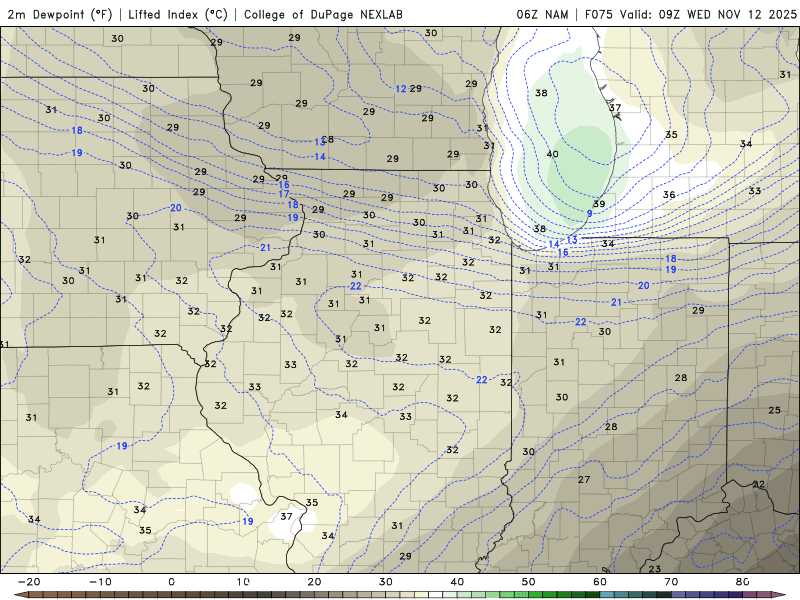Click the "College of DuPage NEXLAB" header text

click(x=323, y=14)
